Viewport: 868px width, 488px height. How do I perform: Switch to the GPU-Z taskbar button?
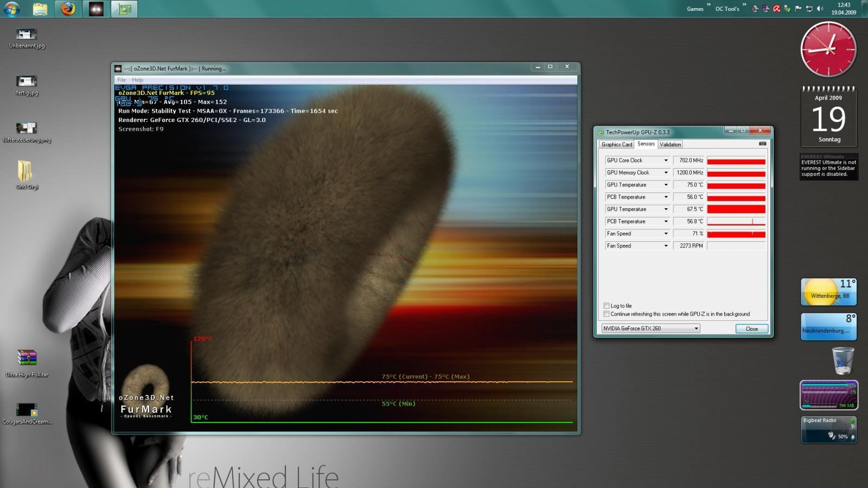point(124,9)
